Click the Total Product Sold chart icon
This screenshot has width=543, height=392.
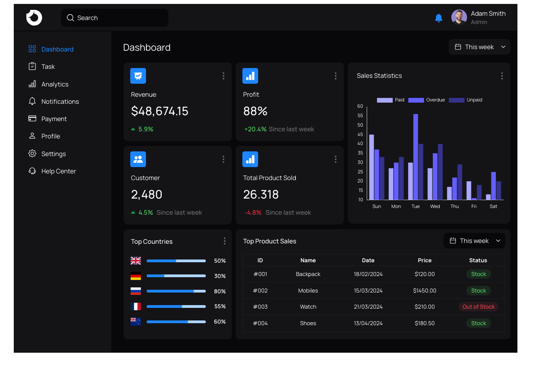[250, 159]
